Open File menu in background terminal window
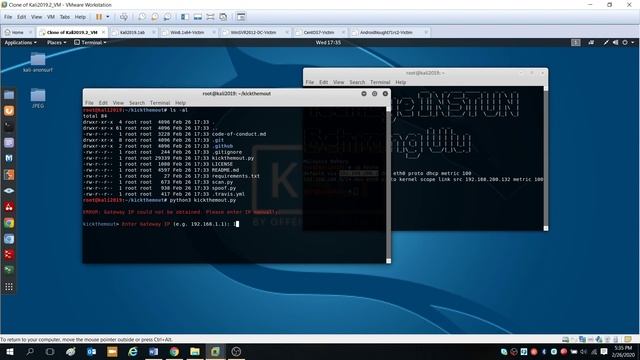Screen dimensions: 640x360 (310, 82)
